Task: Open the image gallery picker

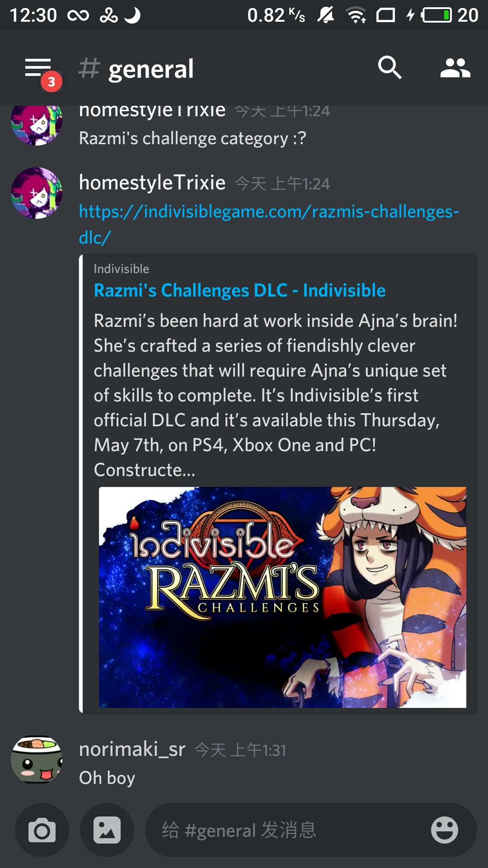Action: tap(107, 830)
